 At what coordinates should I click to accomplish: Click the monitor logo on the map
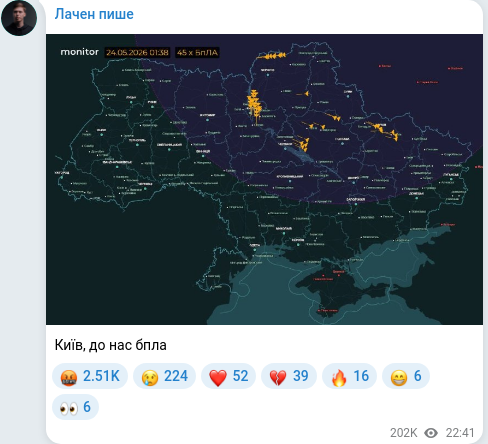coord(80,52)
